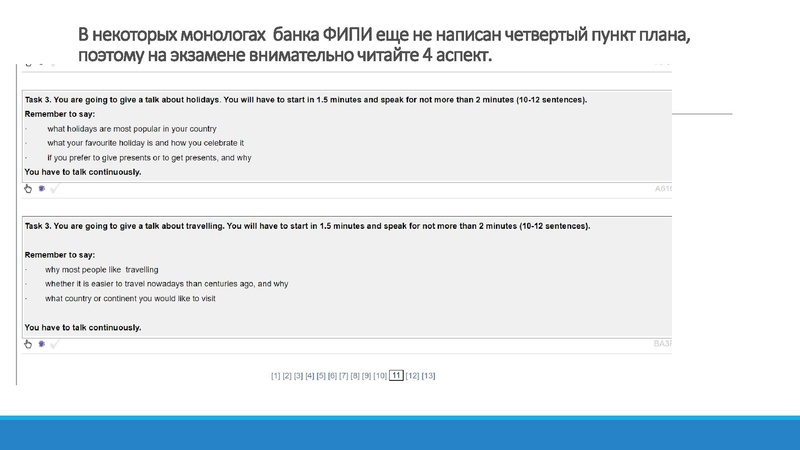The image size is (800, 450).
Task: Go to page [1] in pagination
Action: tap(276, 376)
